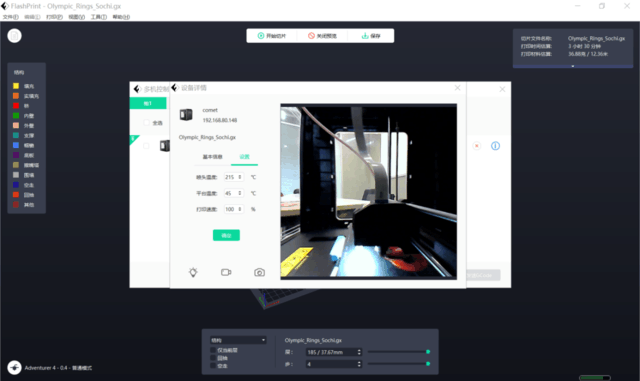Click the comet printer thumbnail icon
Image resolution: width=640 pixels, height=381 pixels.
coord(186,115)
